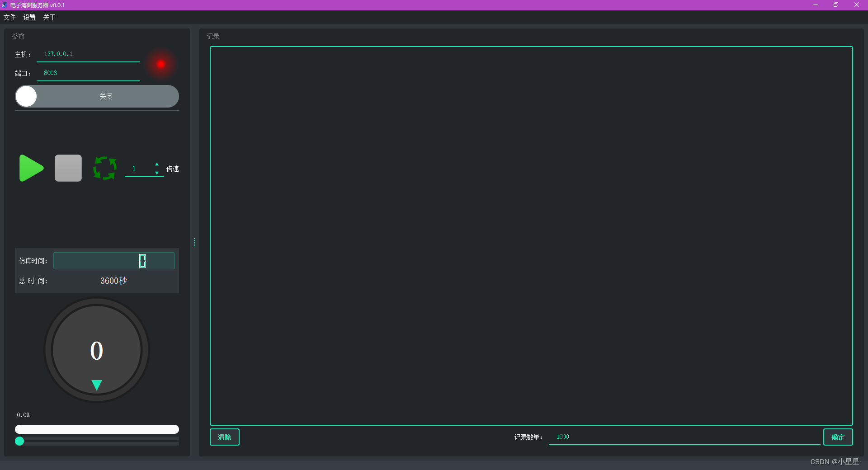The height and width of the screenshot is (470, 868).
Task: Click the teal slider handle at bottom
Action: pos(19,441)
